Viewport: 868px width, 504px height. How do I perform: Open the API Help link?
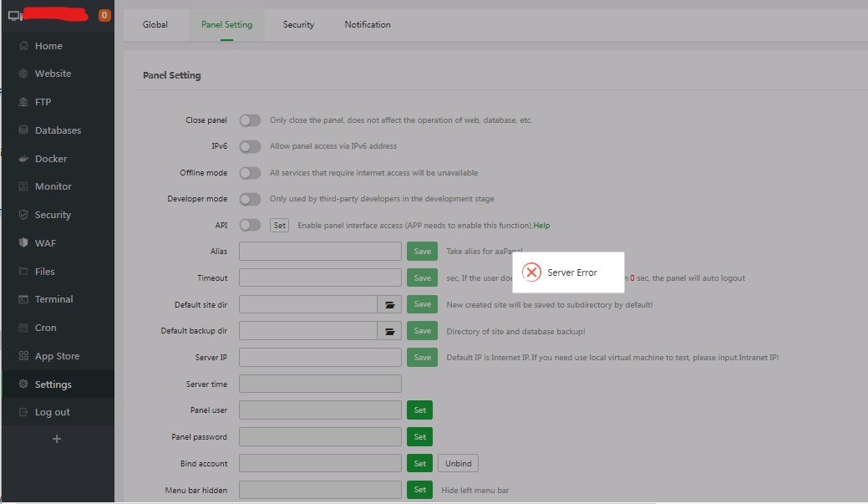541,226
